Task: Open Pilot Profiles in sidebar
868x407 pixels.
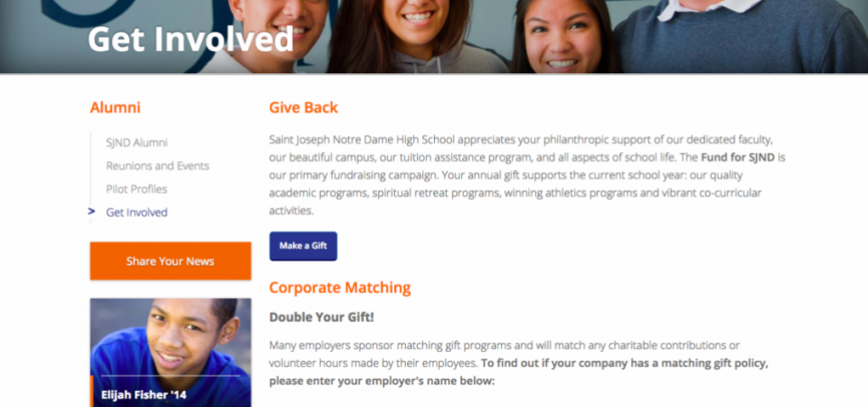Action: pyautogui.click(x=137, y=189)
